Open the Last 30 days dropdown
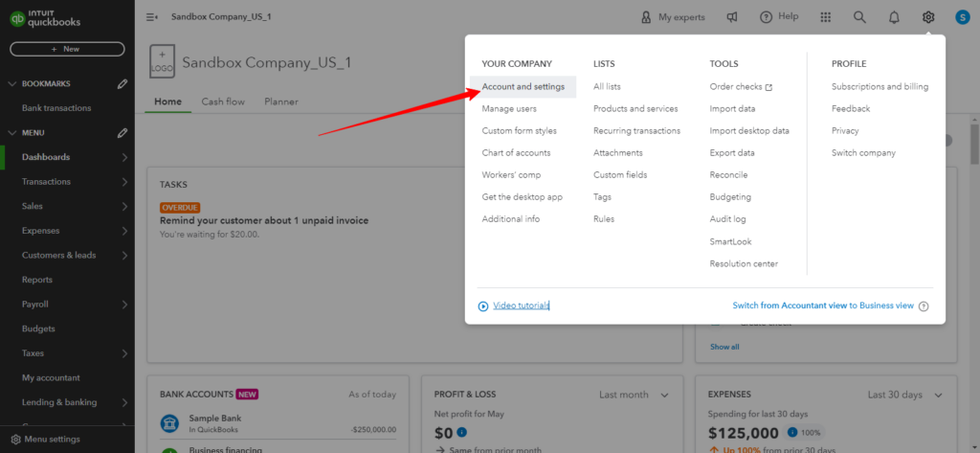This screenshot has height=453, width=980. pos(905,395)
